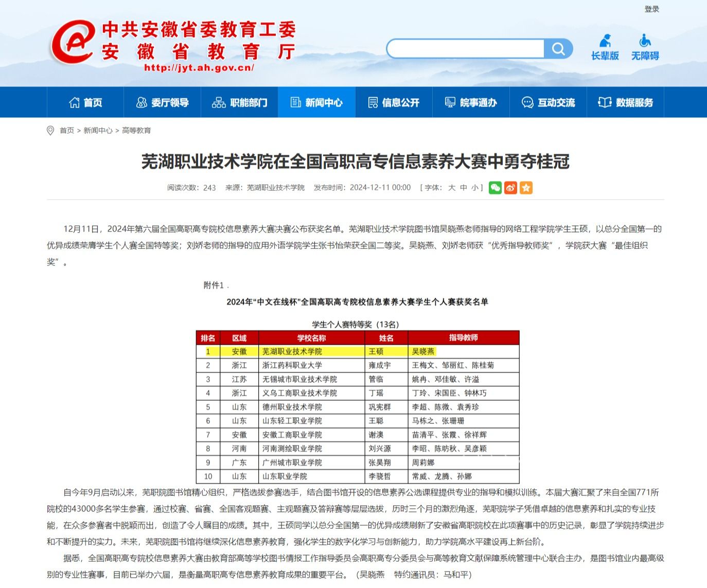707x588 pixels.
Task: Click the magnifier search button
Action: click(x=558, y=49)
